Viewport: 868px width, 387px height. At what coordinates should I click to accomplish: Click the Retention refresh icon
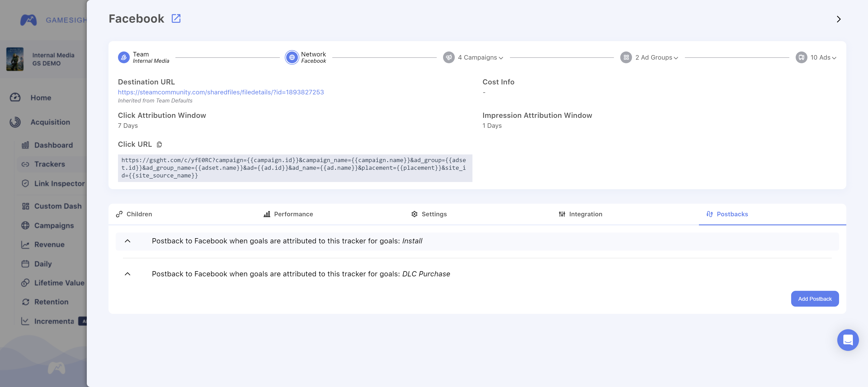click(25, 302)
